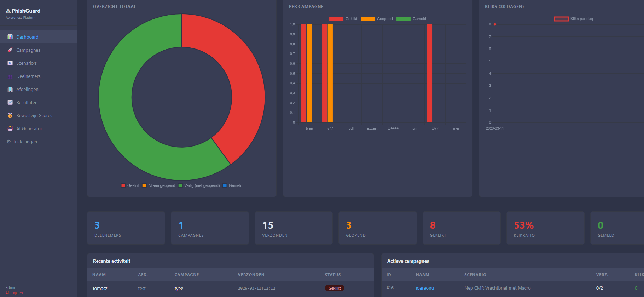Click the Scenario's icon in sidebar
644x297 pixels.
[10, 63]
